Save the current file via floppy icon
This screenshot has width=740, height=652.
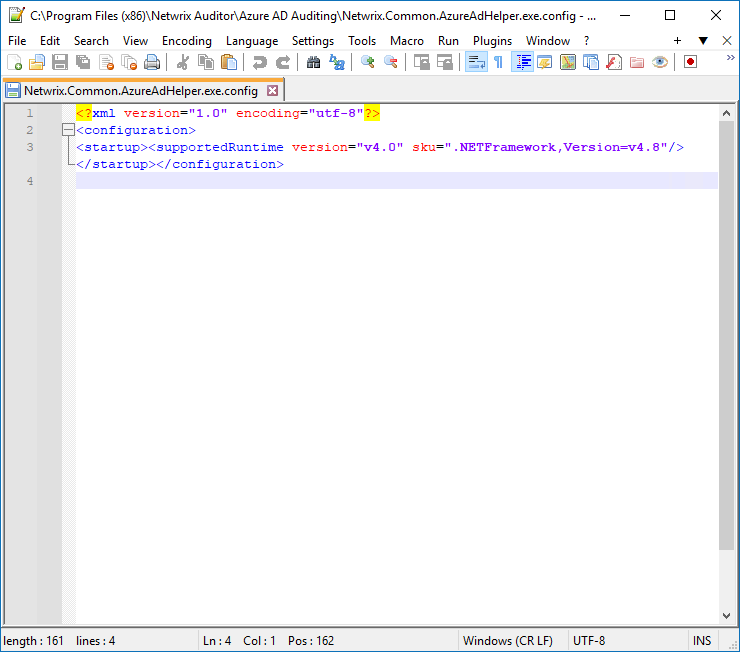point(60,62)
